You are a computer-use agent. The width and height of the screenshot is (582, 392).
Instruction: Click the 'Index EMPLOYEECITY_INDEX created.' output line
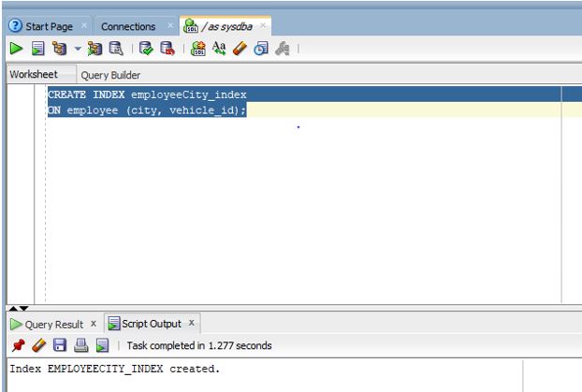pos(115,369)
